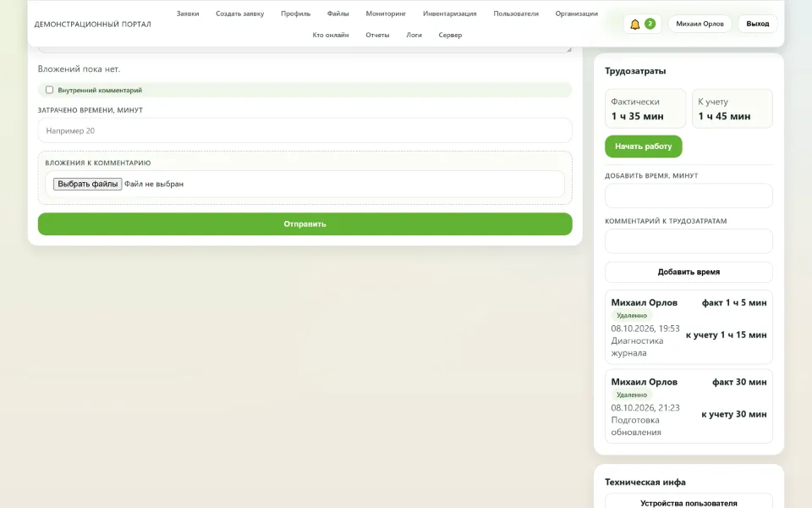Click the Техническая инфа heading
This screenshot has height=508, width=812.
click(645, 482)
